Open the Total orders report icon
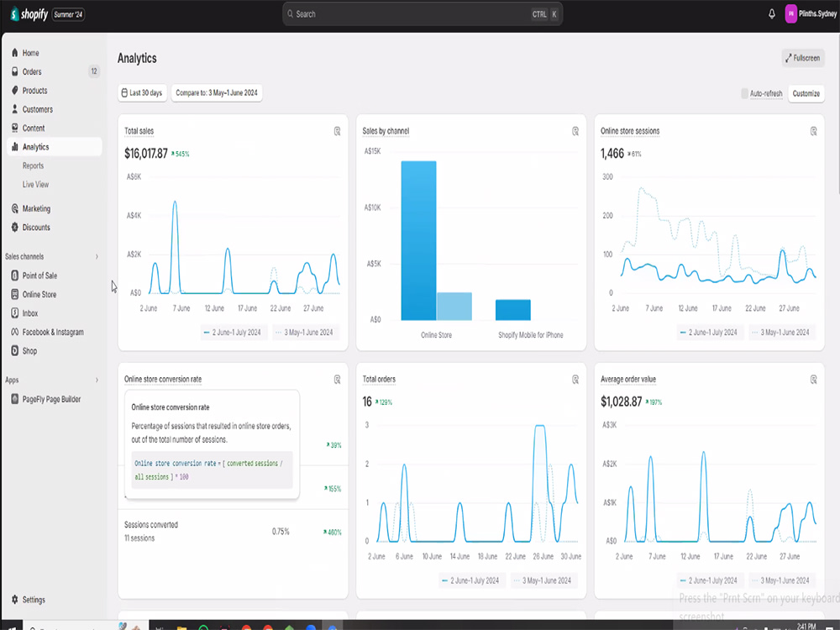840x630 pixels. point(575,380)
